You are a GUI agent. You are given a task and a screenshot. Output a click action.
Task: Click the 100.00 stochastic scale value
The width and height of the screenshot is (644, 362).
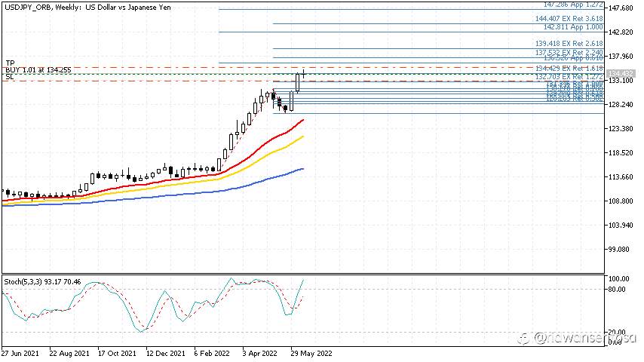point(619,278)
